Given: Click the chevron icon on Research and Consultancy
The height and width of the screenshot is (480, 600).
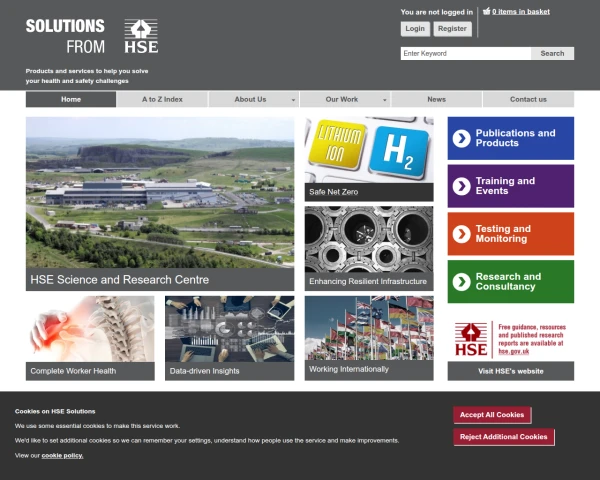Looking at the screenshot, I should 461,282.
